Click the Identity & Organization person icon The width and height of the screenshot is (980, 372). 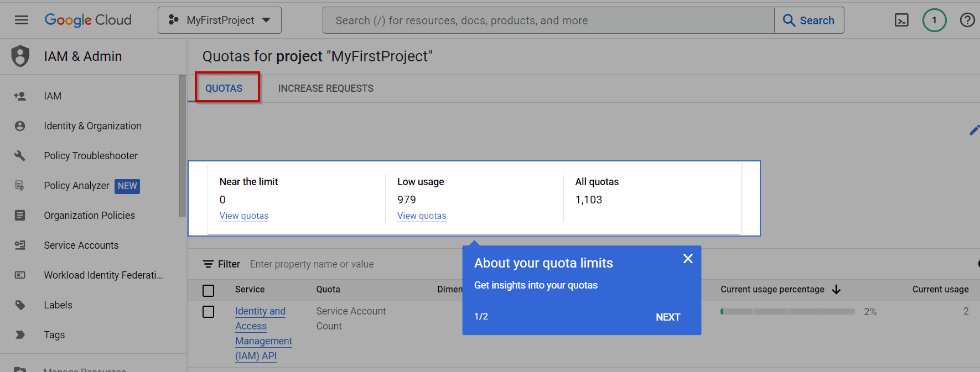[x=20, y=126]
